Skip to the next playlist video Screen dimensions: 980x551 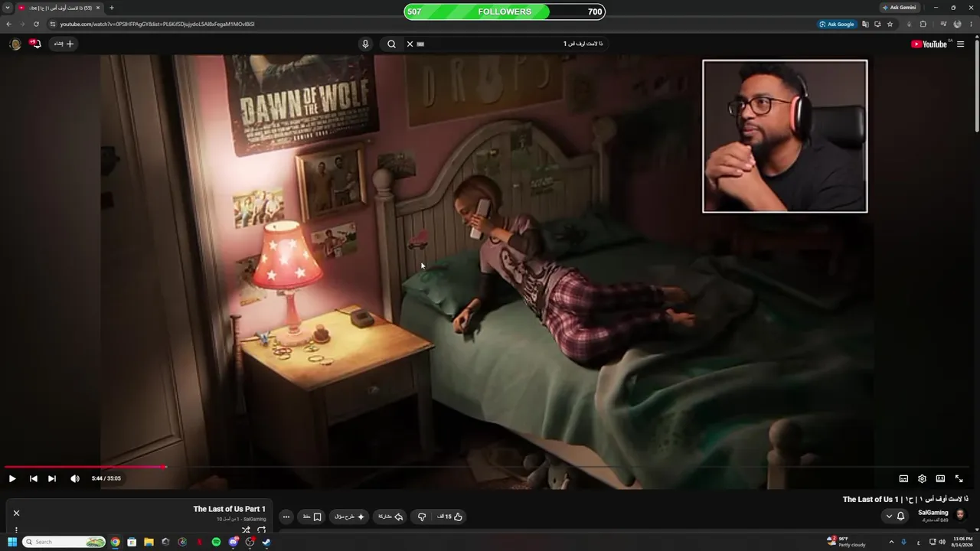click(52, 478)
